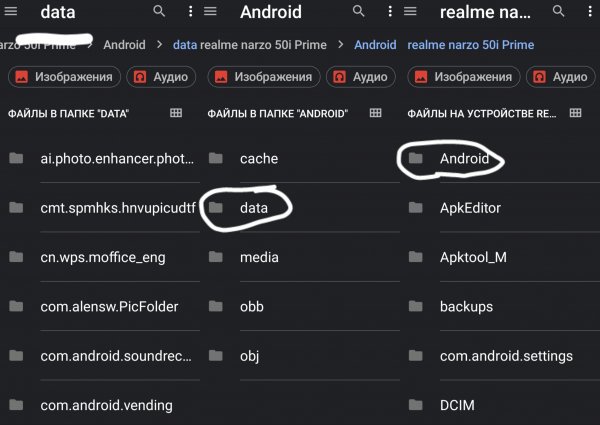Image resolution: width=600 pixels, height=425 pixels.
Task: Click blue Android breadcrumb in Android panel
Action: tap(375, 45)
